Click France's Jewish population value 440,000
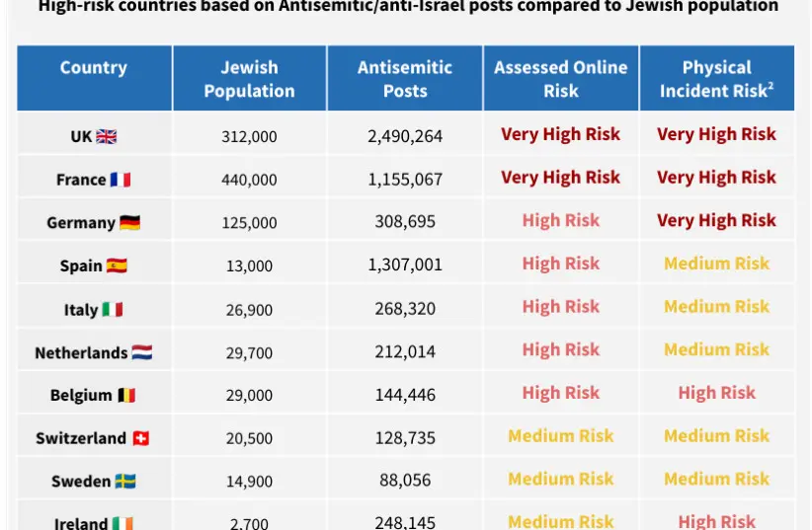Screen dimensions: 812x530 click(x=249, y=180)
